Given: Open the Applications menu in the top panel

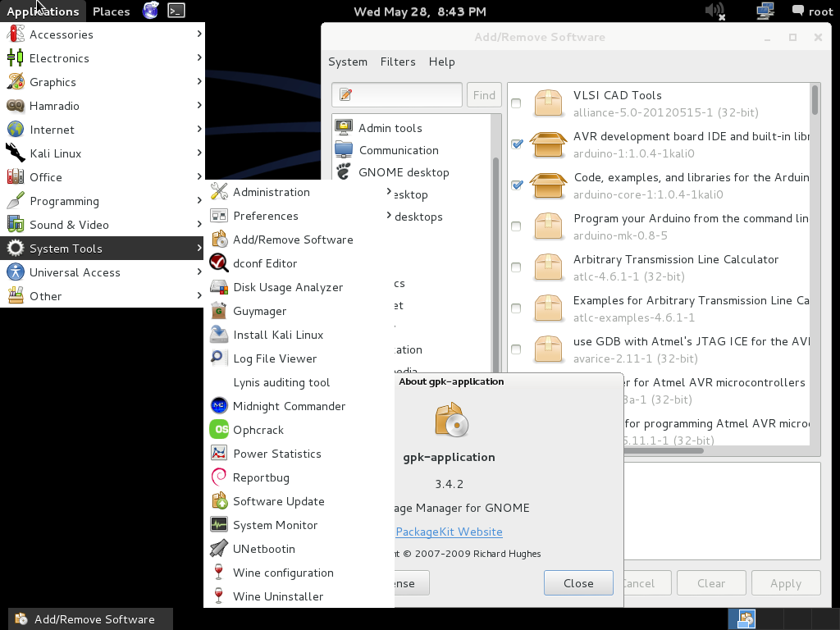Looking at the screenshot, I should [x=43, y=11].
